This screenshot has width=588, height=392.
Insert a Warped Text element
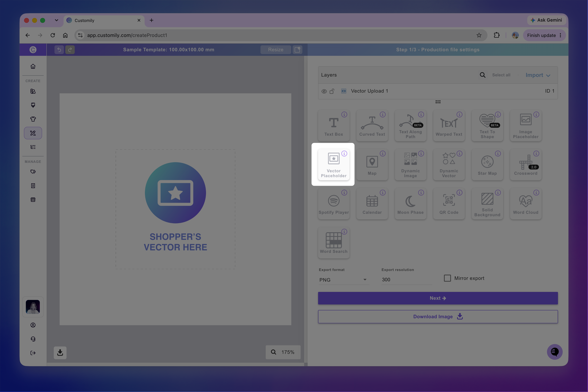point(449,126)
